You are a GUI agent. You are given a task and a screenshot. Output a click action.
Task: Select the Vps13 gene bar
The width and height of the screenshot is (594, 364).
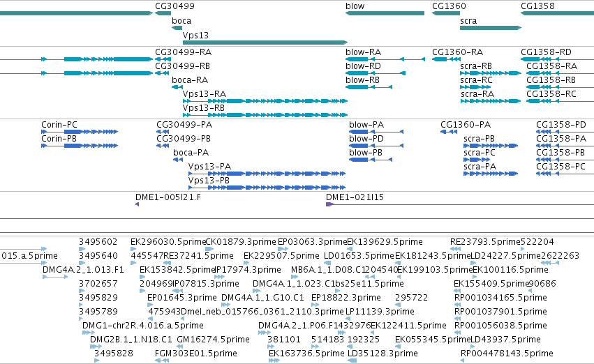[265, 43]
